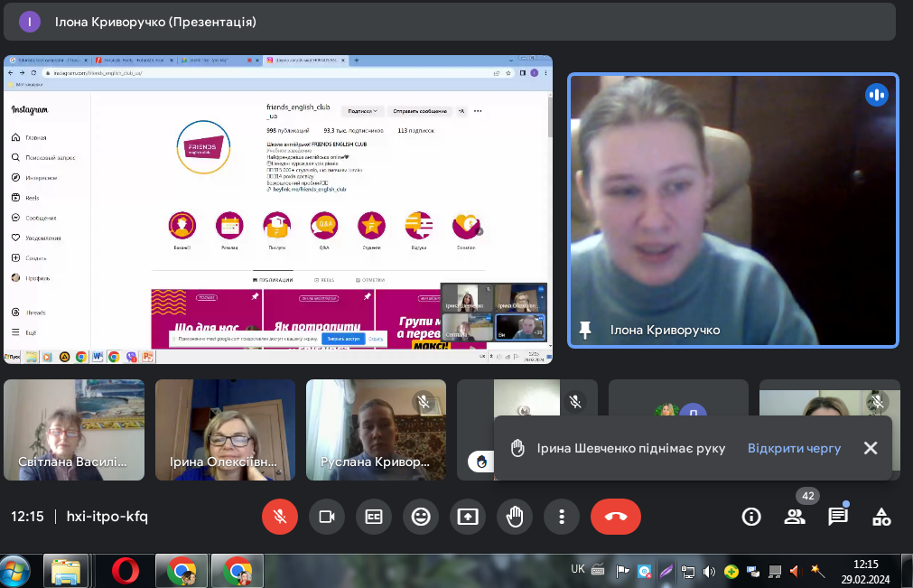
Task: Open the three-dot more options menu
Action: pos(562,517)
